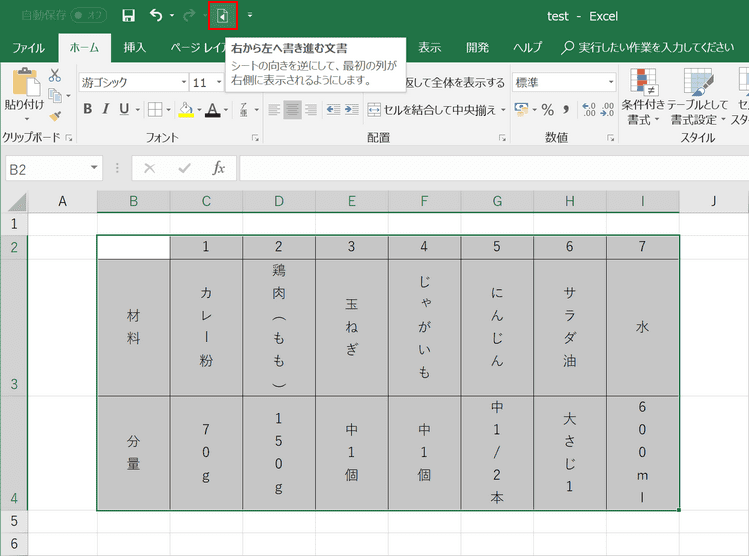Select the ホーム ribbon tab
Screen dimensions: 749x556
(x=85, y=48)
